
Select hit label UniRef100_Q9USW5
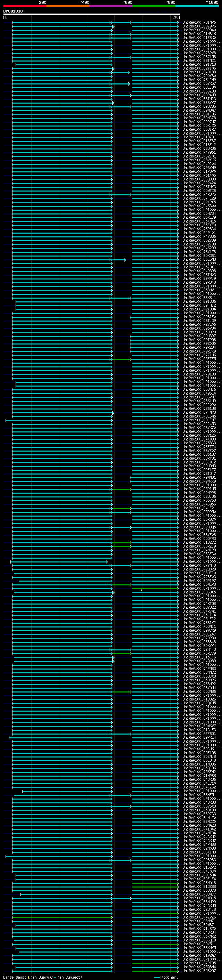click(x=199, y=106)
